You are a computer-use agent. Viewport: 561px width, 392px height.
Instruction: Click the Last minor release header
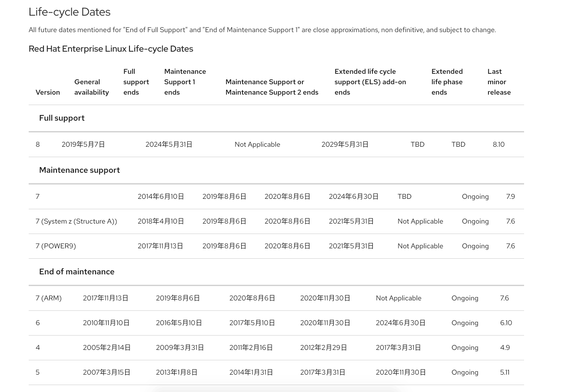coord(499,82)
